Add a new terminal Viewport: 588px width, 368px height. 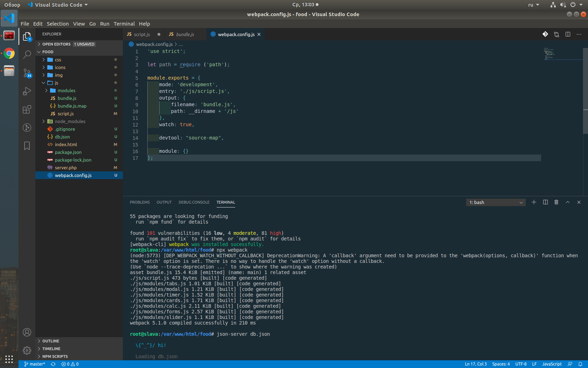pyautogui.click(x=534, y=202)
